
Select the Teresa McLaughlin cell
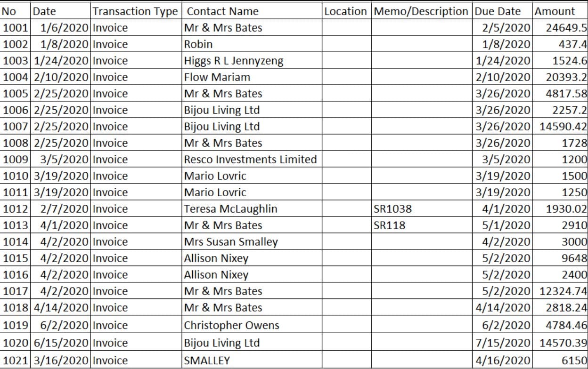point(252,209)
